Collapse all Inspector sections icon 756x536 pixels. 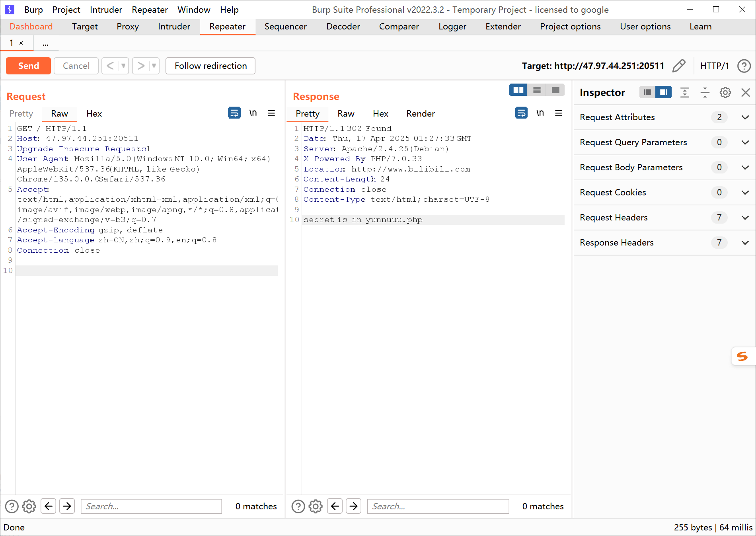click(x=705, y=93)
